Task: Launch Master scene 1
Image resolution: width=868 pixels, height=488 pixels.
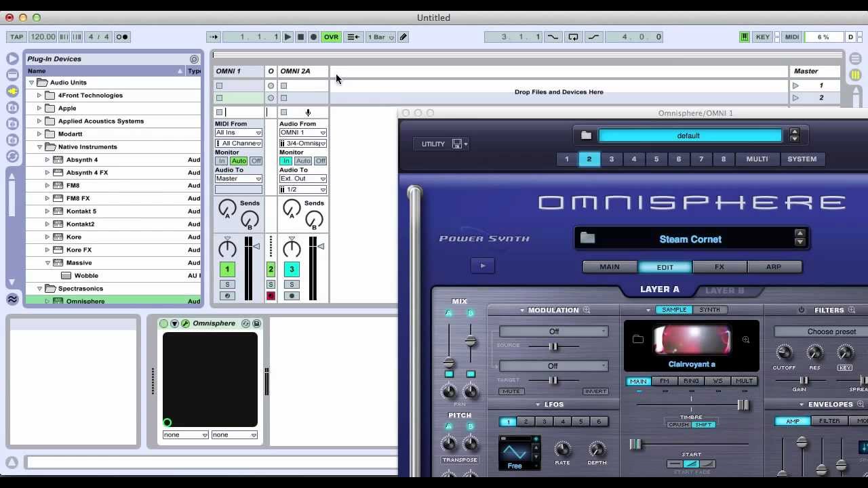Action: [x=796, y=86]
